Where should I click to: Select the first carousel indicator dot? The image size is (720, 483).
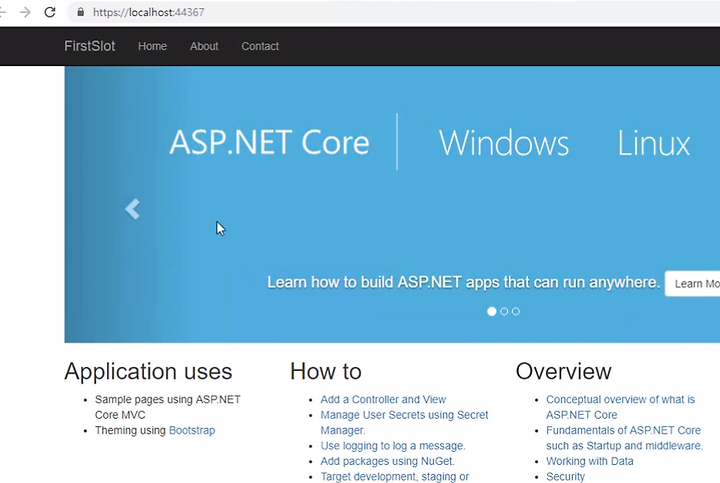pyautogui.click(x=491, y=311)
